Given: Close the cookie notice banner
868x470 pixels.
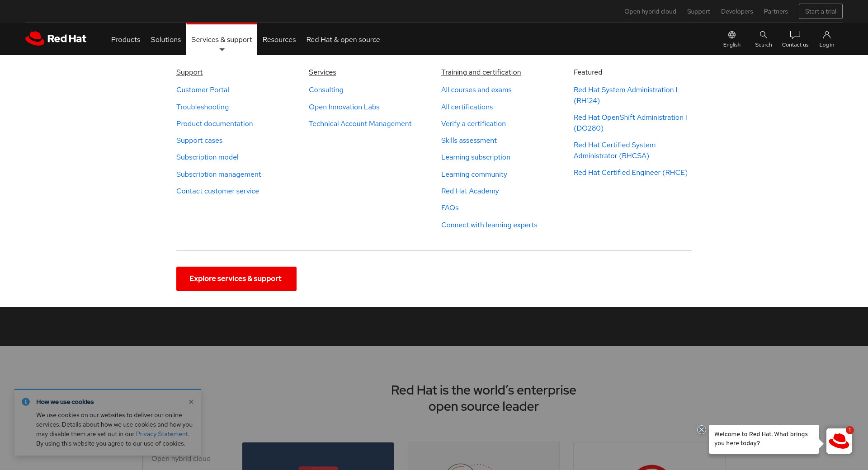Looking at the screenshot, I should coord(191,402).
